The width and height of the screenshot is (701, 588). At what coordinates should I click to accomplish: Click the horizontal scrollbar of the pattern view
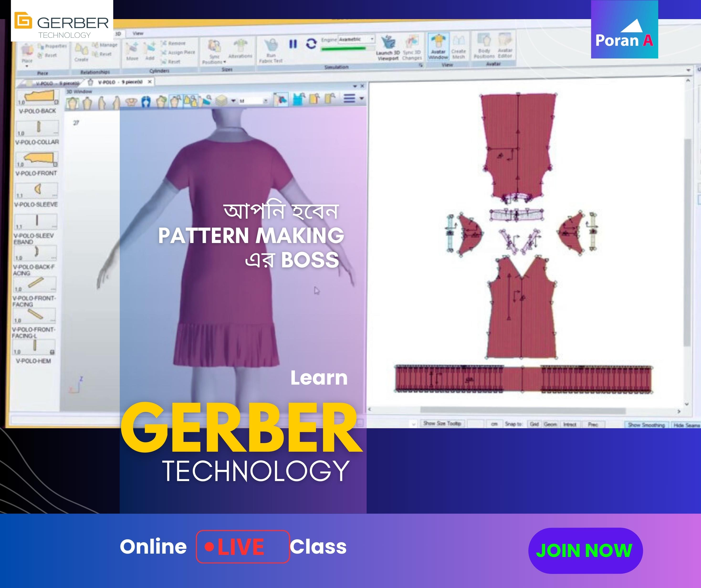click(x=523, y=411)
